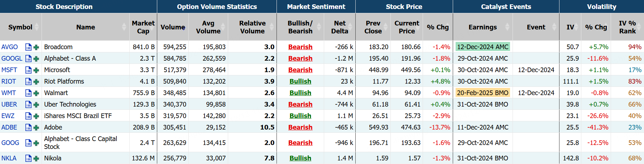
Task: Open the NKLA ticker symbol link
Action: point(9,158)
